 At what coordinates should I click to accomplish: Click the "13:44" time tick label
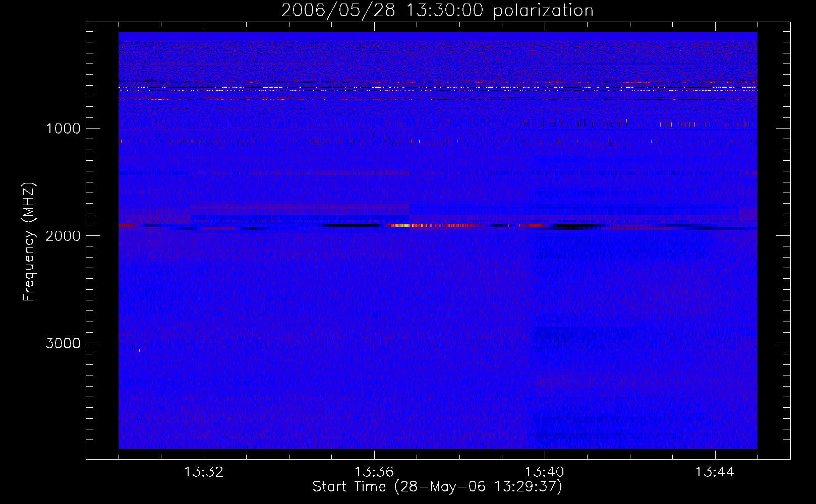click(x=715, y=472)
